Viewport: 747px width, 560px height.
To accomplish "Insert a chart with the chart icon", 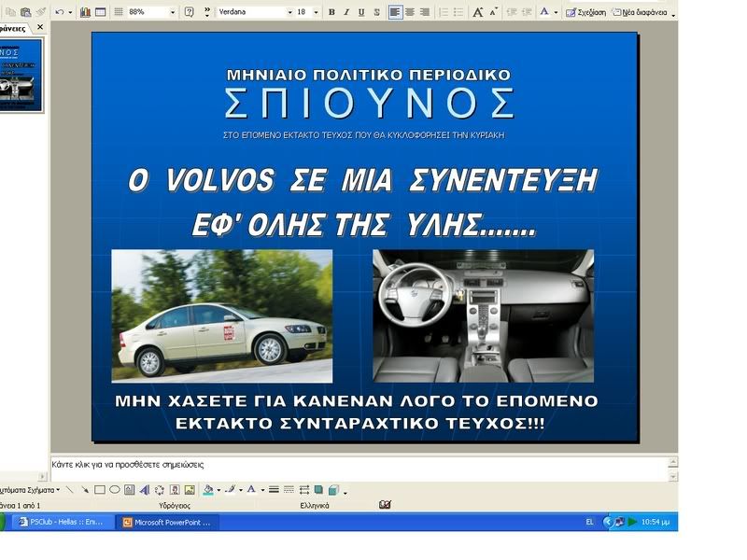I will [85, 12].
